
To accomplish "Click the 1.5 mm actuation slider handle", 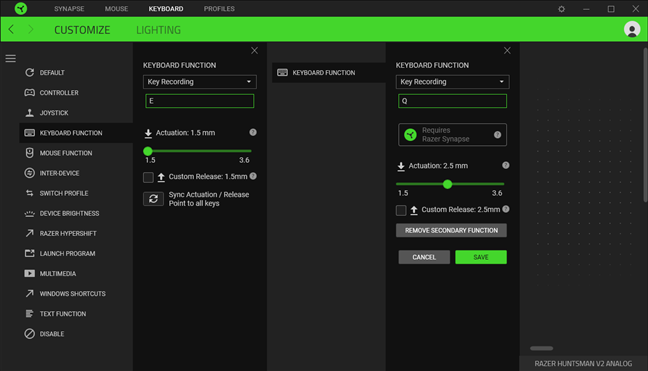I will point(148,151).
